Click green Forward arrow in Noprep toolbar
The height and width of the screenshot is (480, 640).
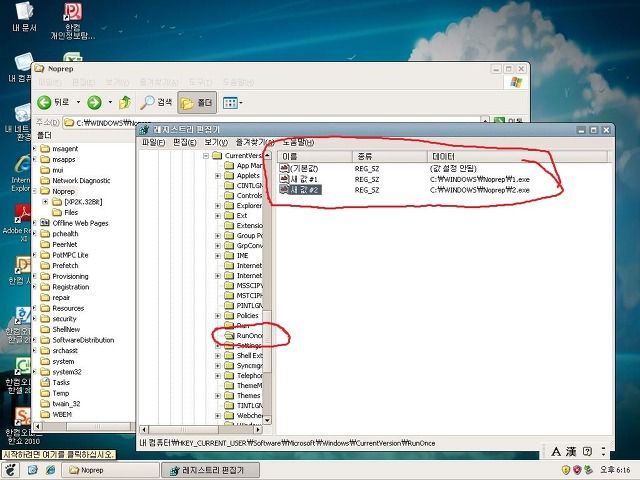94,102
